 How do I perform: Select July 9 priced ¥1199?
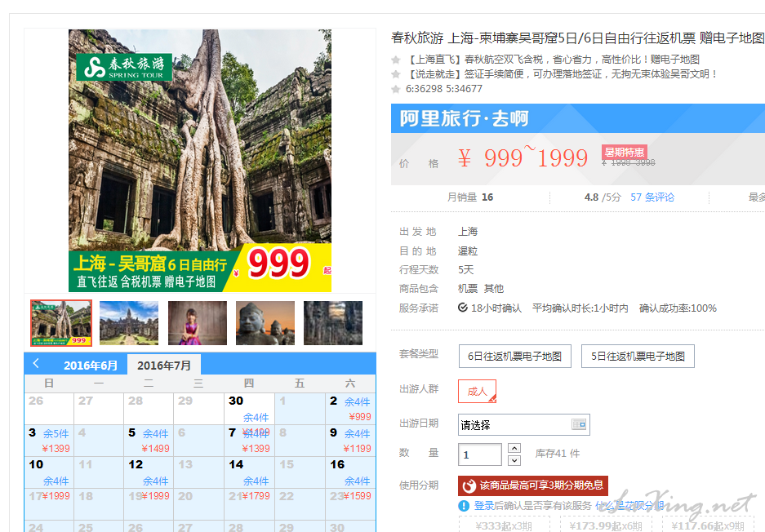350,441
